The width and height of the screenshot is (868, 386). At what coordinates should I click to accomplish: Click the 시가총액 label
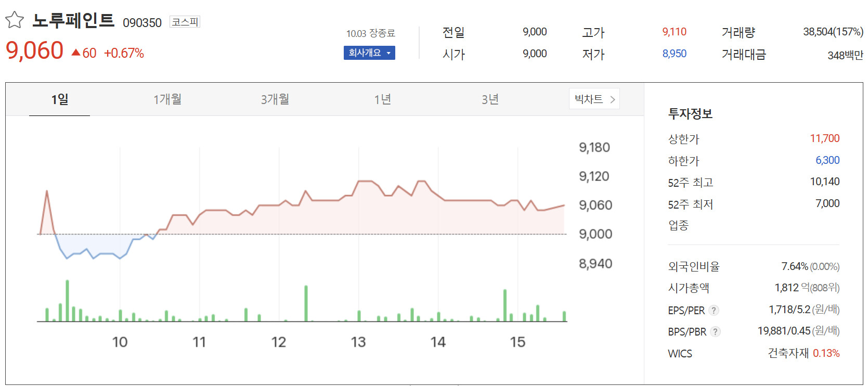point(689,288)
